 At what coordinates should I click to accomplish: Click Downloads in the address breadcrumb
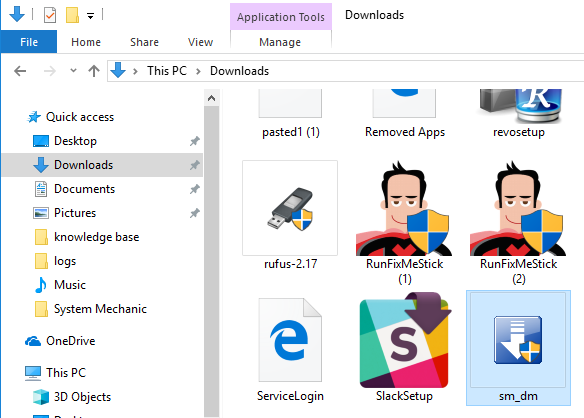click(x=239, y=71)
